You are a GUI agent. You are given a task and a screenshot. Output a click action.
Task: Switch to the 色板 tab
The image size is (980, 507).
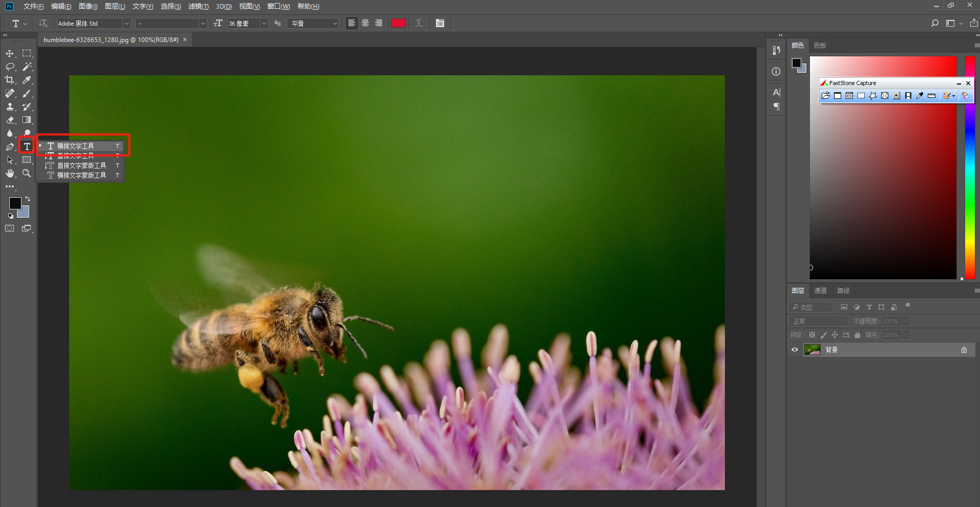[x=820, y=46]
